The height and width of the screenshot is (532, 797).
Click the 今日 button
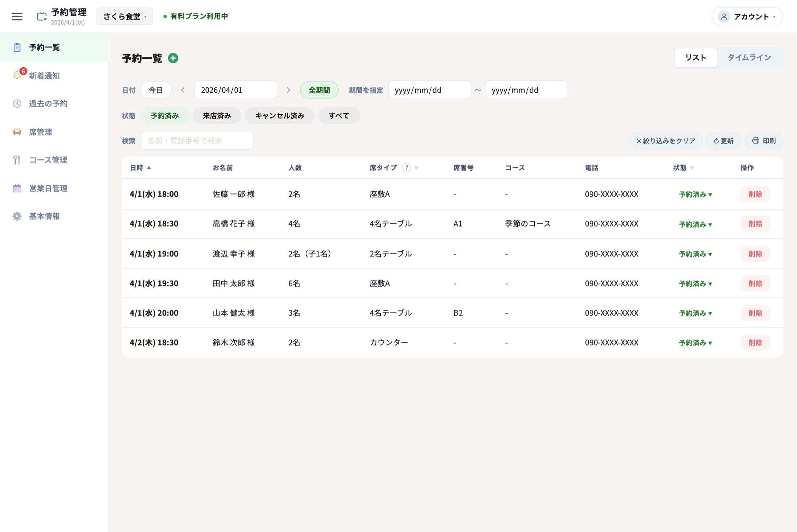point(156,90)
